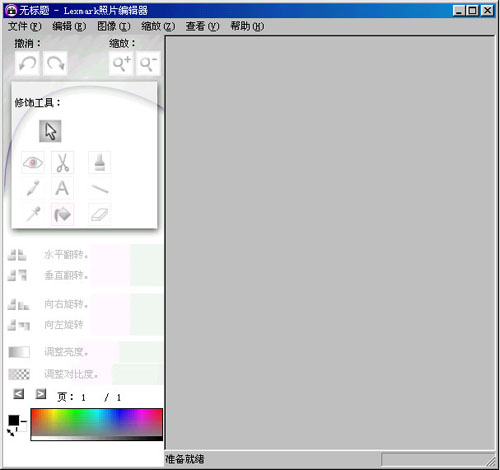Select the scissors crop tool
This screenshot has height=470, width=500.
coord(62,163)
